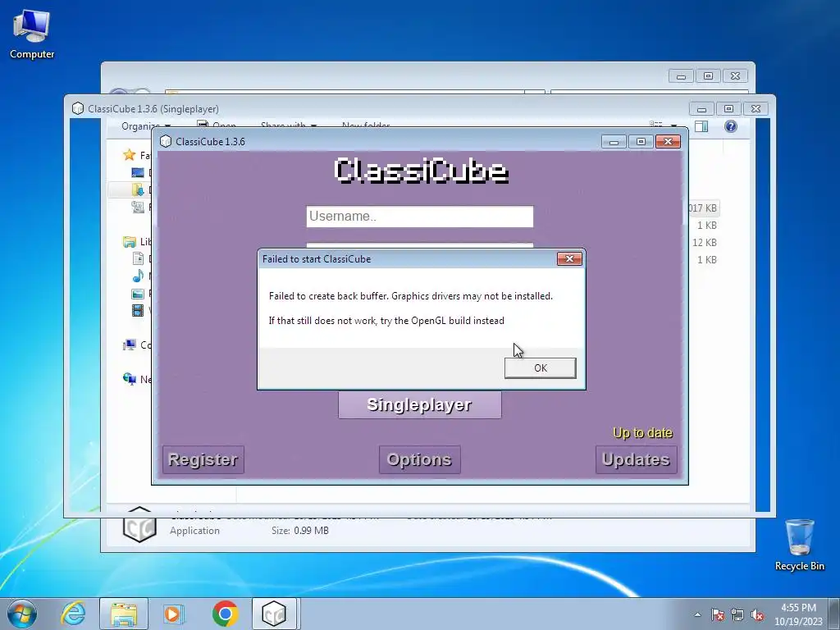Open the Organize menu in Explorer
This screenshot has width=840, height=630.
click(146, 126)
